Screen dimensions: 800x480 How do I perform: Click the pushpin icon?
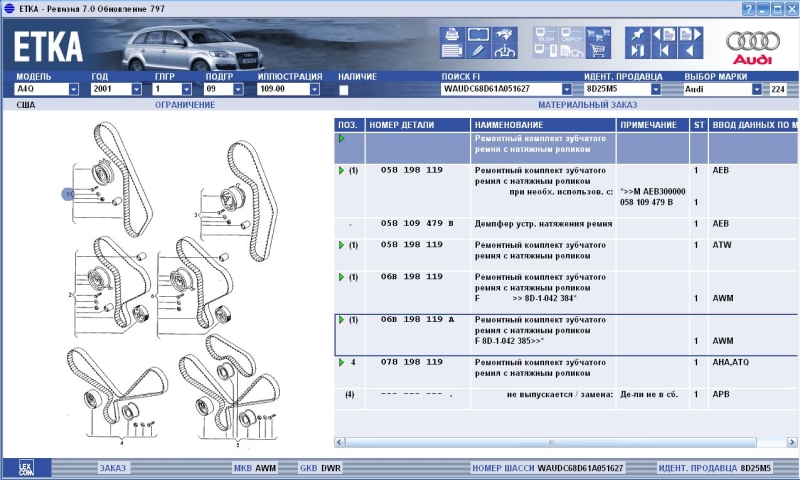coord(638,34)
